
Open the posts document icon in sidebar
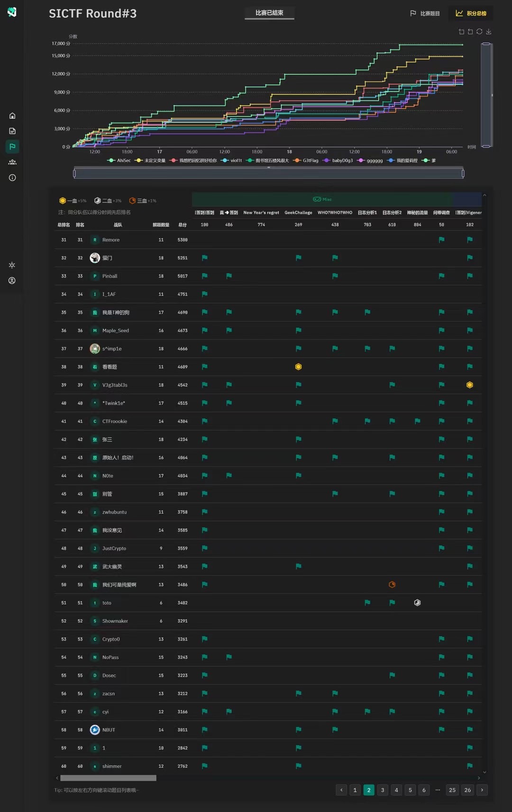click(x=12, y=131)
